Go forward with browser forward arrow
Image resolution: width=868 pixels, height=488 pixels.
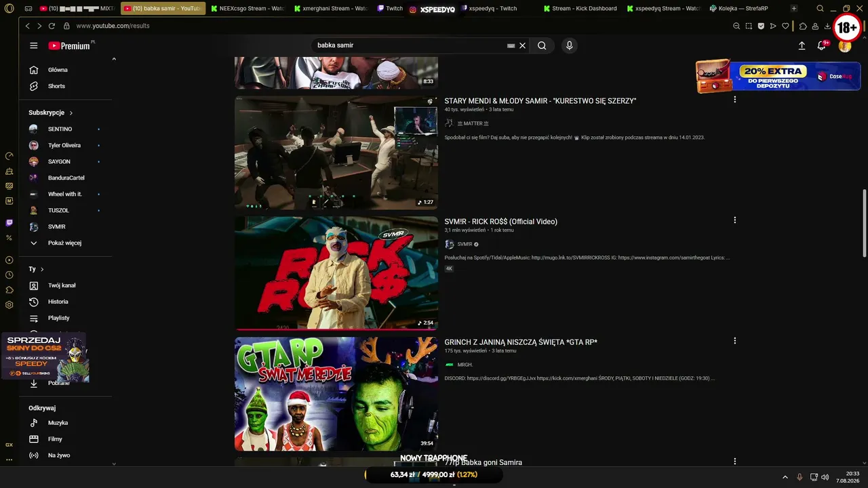[x=39, y=26]
